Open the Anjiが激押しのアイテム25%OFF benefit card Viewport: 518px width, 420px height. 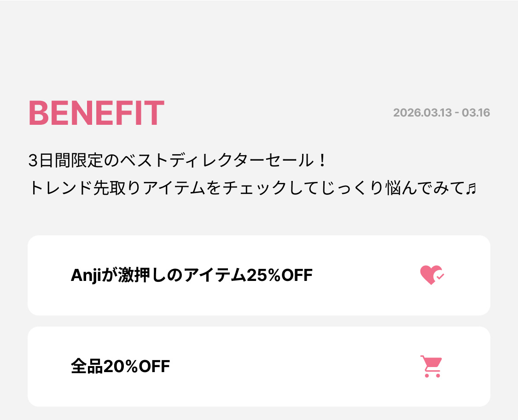pyautogui.click(x=259, y=275)
